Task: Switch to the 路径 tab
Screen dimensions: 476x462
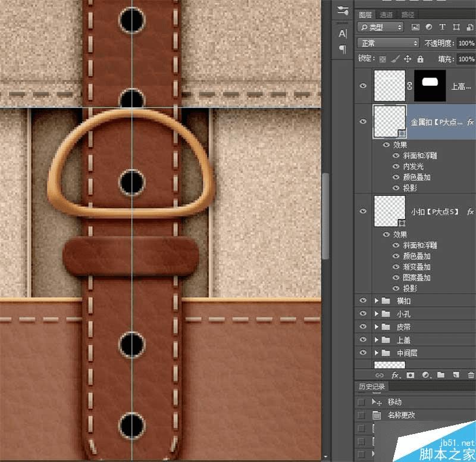Action: click(407, 15)
